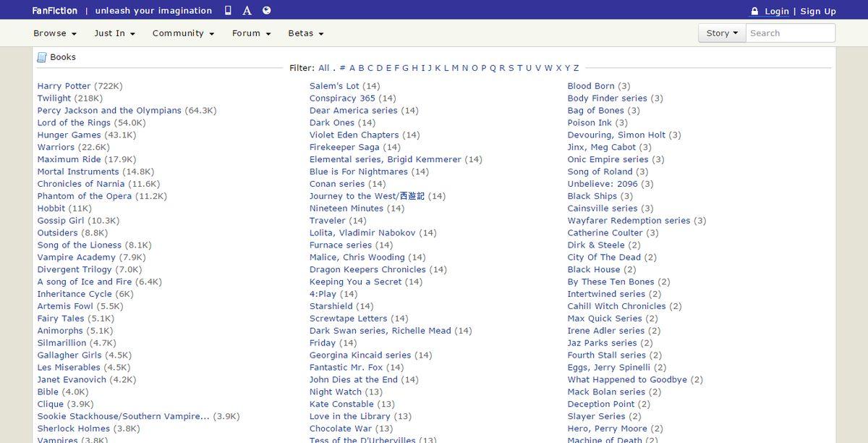This screenshot has width=868, height=443.
Task: Open the Hunger Games category
Action: [69, 135]
